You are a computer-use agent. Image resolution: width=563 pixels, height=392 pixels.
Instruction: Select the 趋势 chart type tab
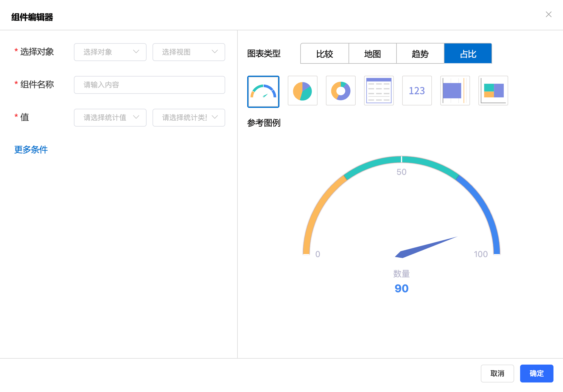pos(420,54)
